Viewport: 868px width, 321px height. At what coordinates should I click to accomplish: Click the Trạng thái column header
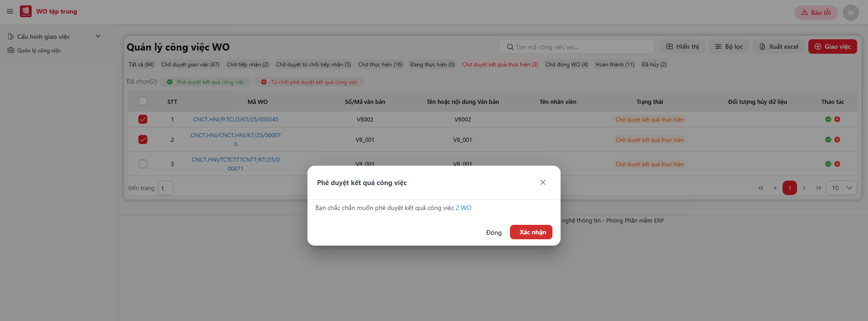coord(650,102)
